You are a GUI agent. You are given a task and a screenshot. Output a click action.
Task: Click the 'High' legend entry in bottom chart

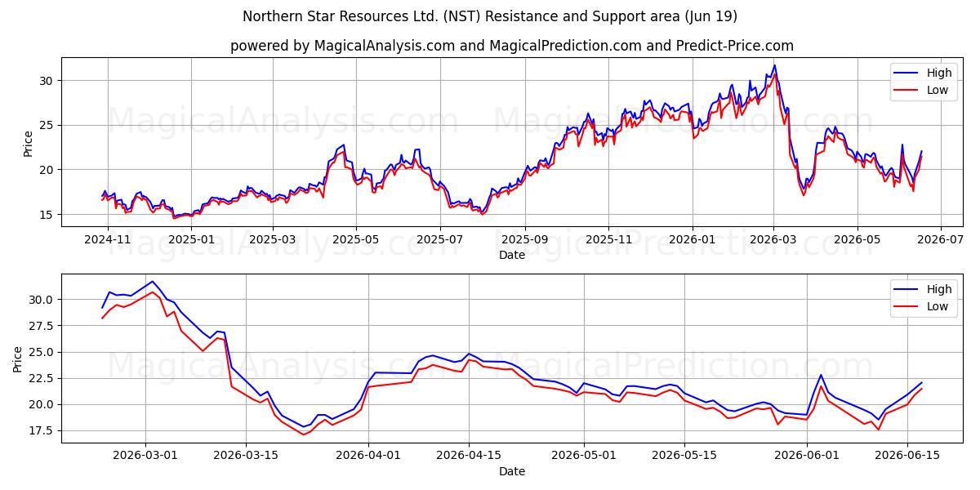point(921,289)
